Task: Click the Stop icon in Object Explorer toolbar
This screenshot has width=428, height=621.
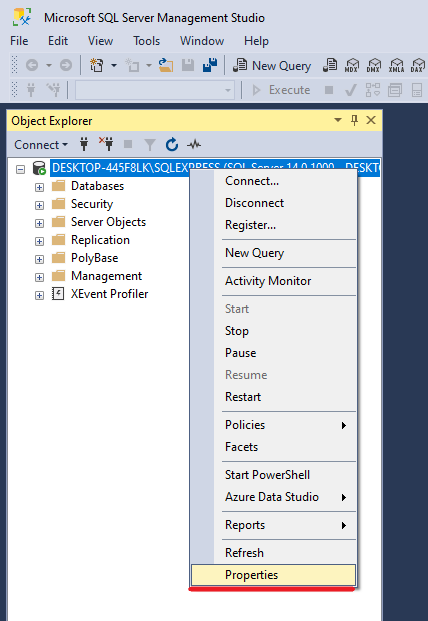Action: tap(128, 144)
